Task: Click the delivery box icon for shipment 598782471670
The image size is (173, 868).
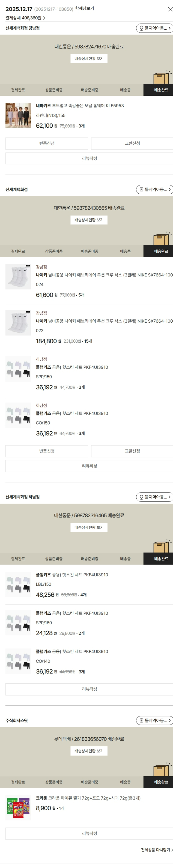Action: point(161,78)
